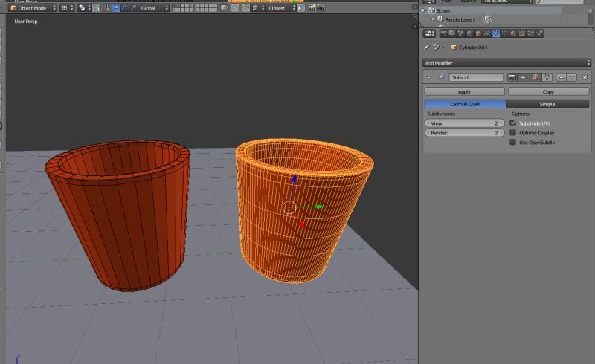Image resolution: width=595 pixels, height=364 pixels.
Task: Open the Particles properties tab
Action: coord(530,33)
